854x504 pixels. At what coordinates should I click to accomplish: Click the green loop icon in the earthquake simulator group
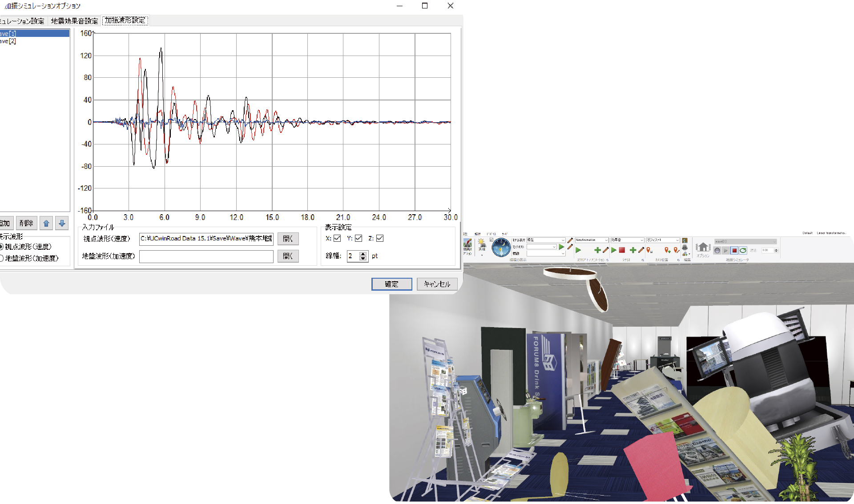point(743,250)
